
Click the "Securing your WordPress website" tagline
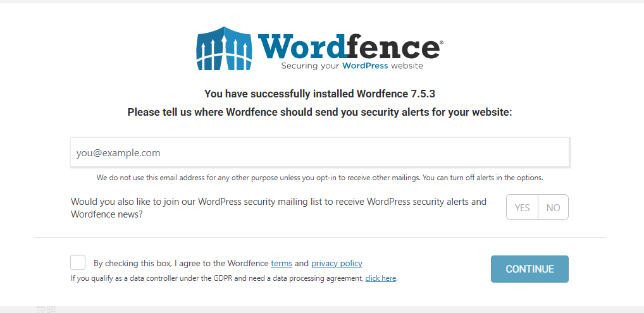point(352,66)
